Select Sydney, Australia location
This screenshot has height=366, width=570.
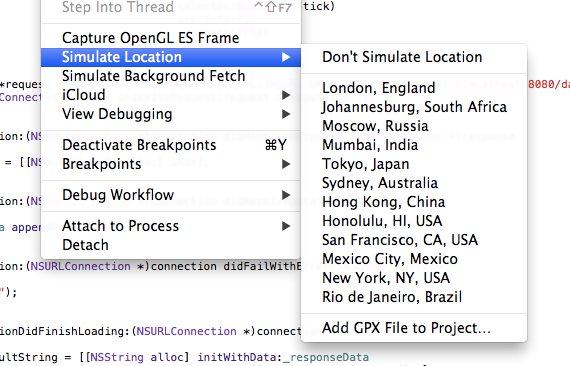pyautogui.click(x=414, y=183)
